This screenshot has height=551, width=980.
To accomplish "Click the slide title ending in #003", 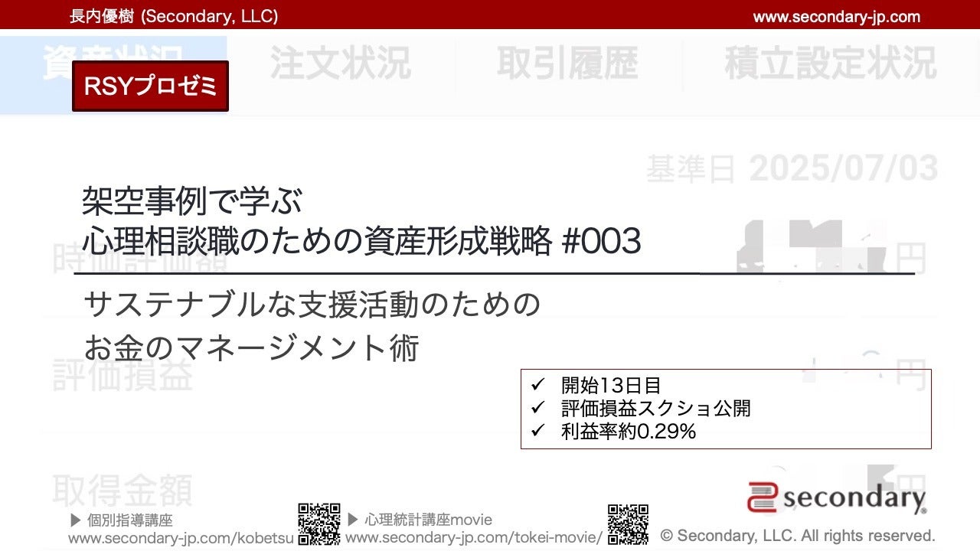I will coord(361,243).
